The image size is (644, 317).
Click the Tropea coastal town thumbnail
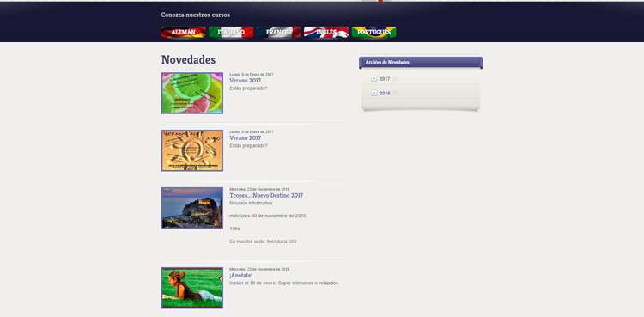point(192,208)
